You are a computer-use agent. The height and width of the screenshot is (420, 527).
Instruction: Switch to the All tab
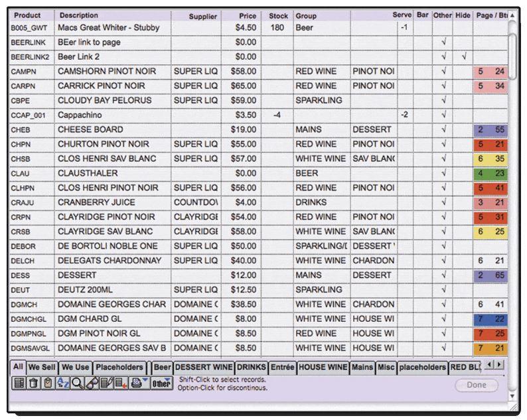18,367
